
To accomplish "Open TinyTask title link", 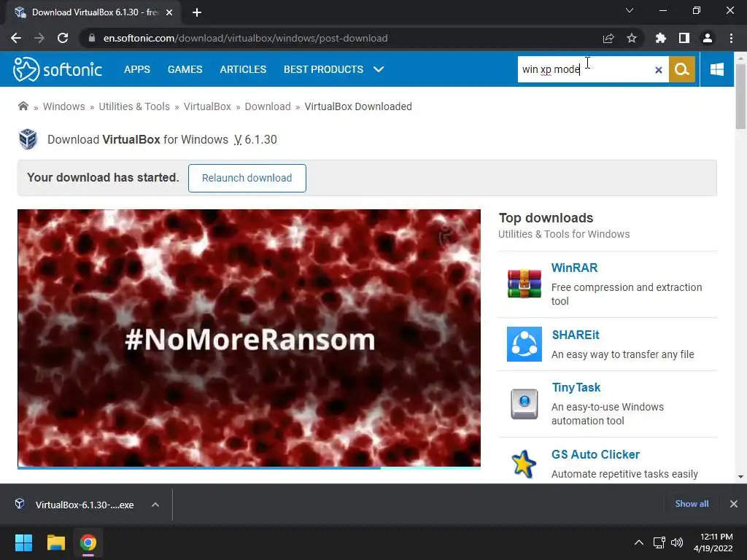I will pos(576,388).
